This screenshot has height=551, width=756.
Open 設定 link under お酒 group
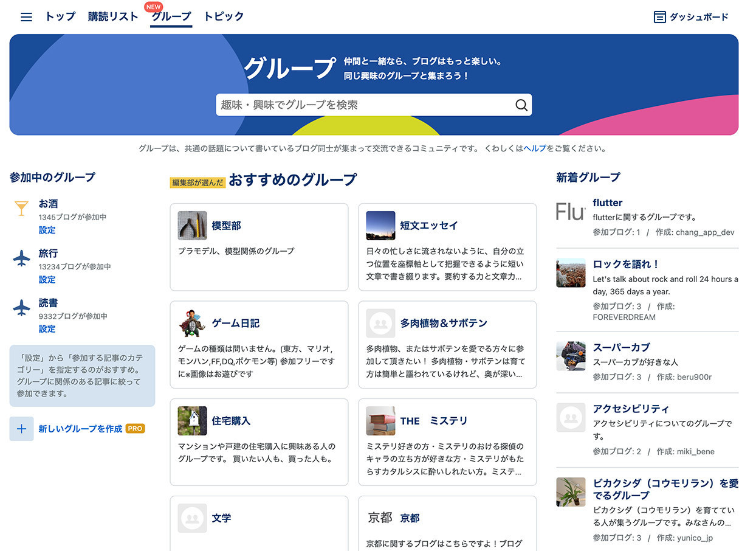click(x=47, y=230)
